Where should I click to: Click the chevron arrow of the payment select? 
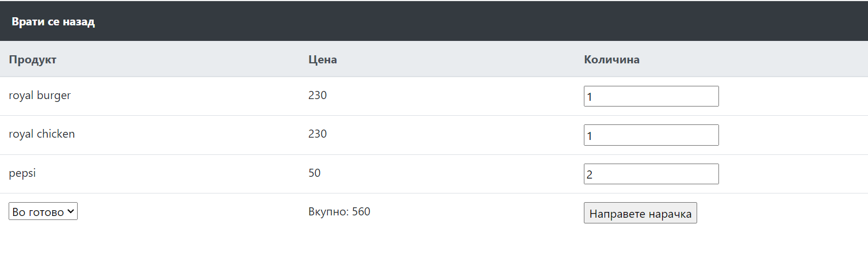point(71,211)
